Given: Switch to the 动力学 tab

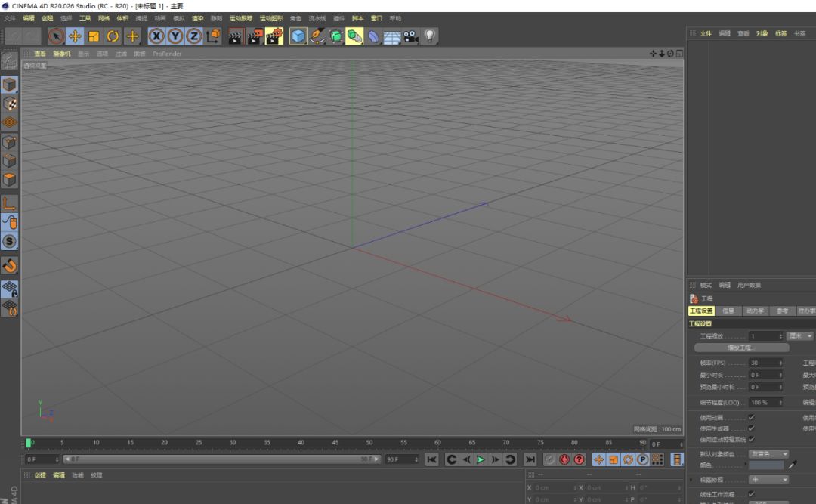Looking at the screenshot, I should (755, 311).
